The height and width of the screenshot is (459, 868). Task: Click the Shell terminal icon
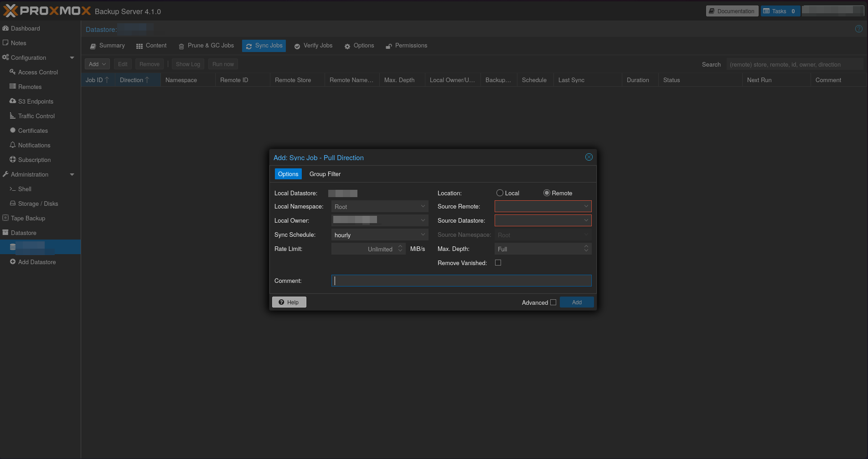click(x=13, y=189)
